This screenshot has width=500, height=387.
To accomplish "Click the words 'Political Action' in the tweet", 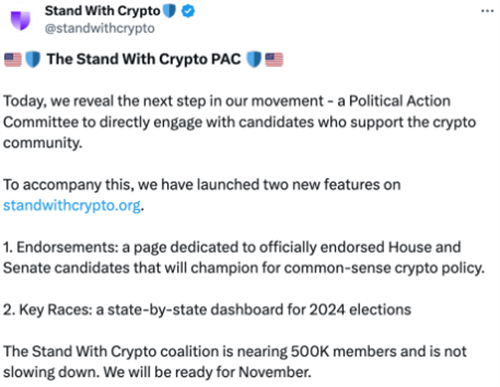I will tap(400, 101).
